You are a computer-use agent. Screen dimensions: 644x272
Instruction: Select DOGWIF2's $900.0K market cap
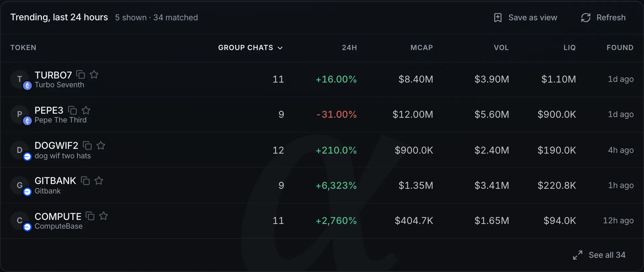coord(414,150)
